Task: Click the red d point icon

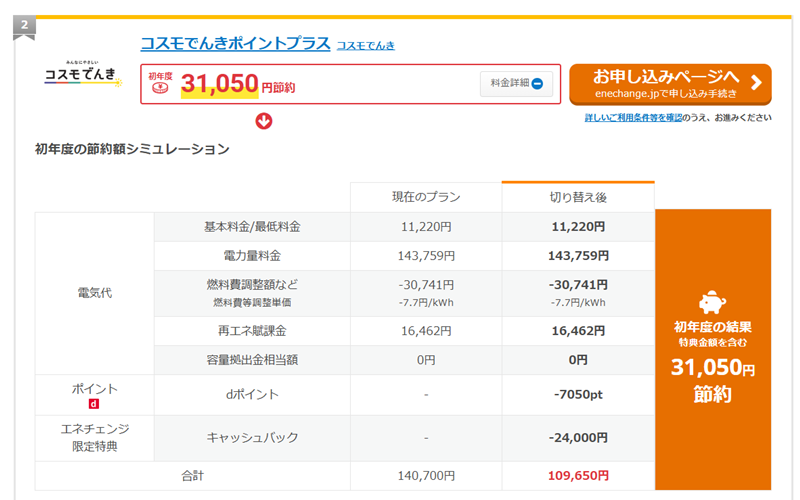Action: click(94, 404)
